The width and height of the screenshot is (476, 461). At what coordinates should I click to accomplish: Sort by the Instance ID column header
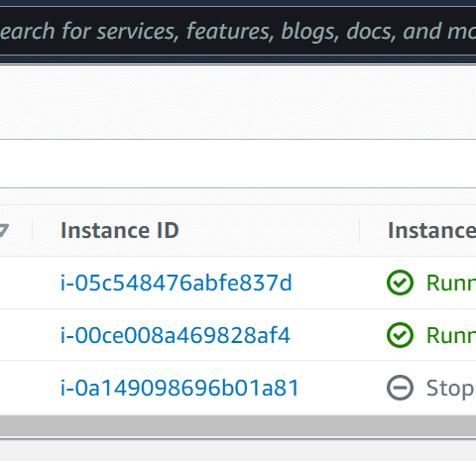pos(120,230)
